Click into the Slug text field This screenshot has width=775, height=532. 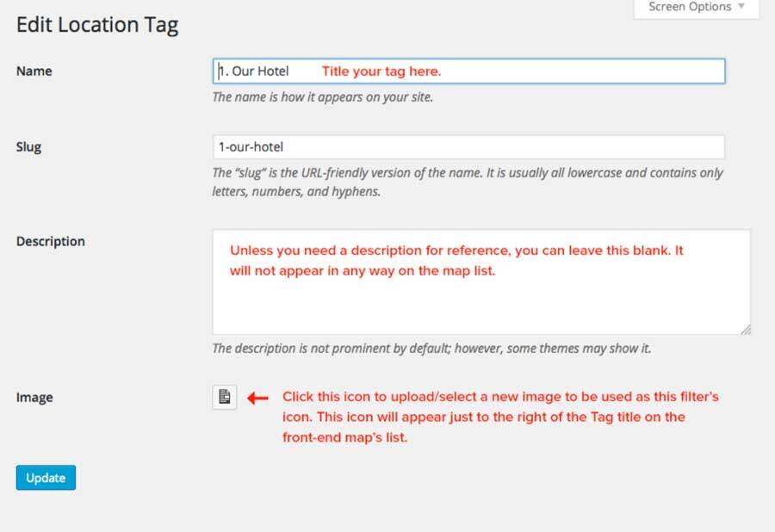point(468,147)
